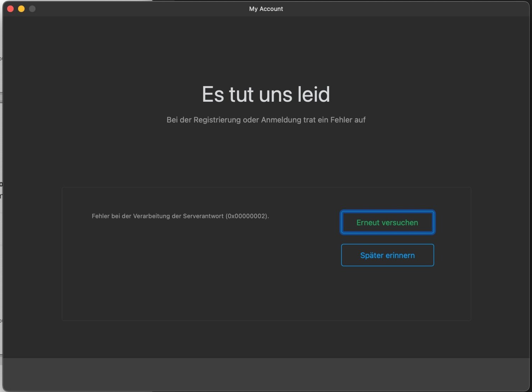Close the My Account window

11,9
